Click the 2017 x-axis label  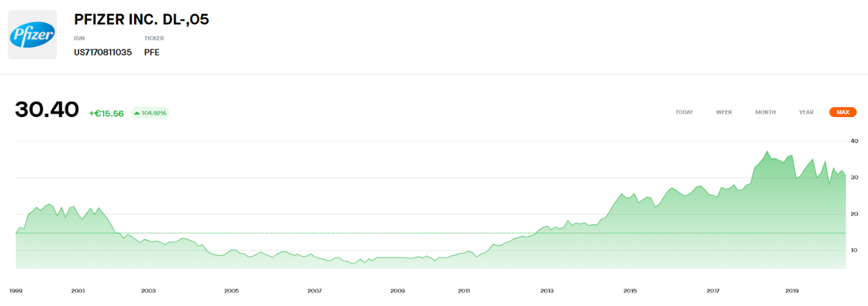click(713, 291)
